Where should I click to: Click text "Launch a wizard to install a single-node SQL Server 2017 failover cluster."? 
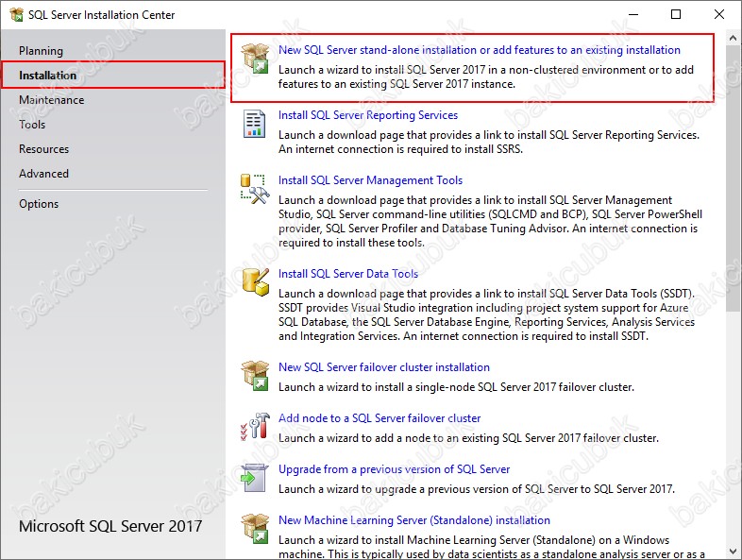tap(456, 387)
